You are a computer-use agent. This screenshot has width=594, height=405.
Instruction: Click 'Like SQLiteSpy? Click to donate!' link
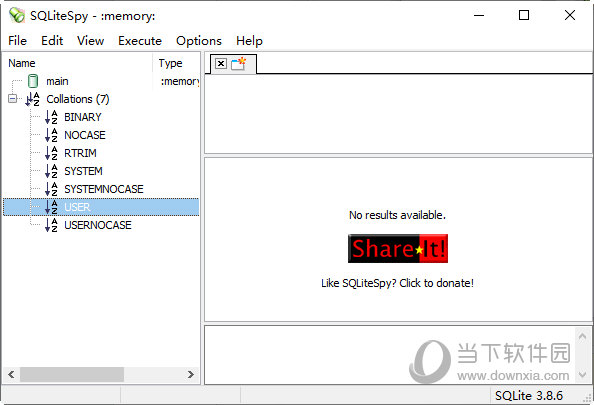(x=397, y=283)
